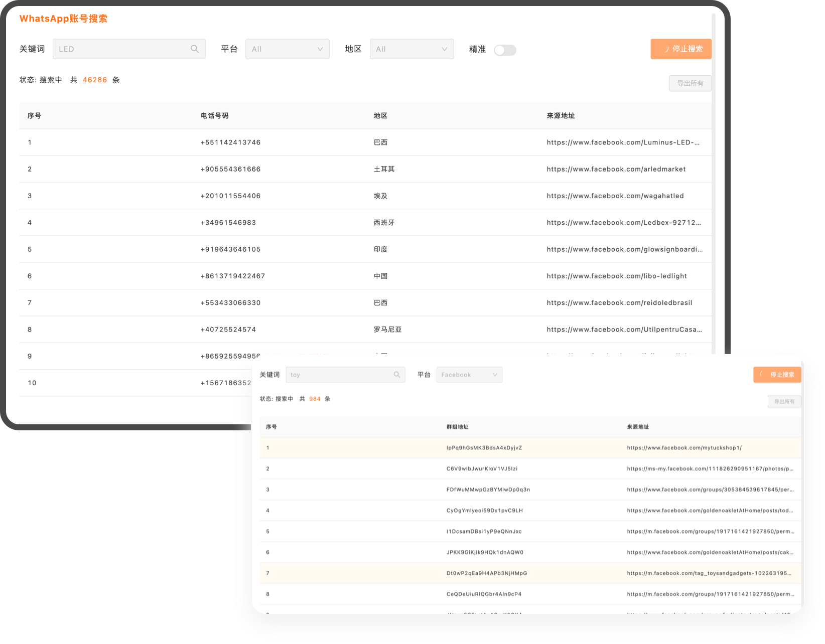The width and height of the screenshot is (825, 644).
Task: Click the lower 导出所有 export button
Action: click(784, 402)
